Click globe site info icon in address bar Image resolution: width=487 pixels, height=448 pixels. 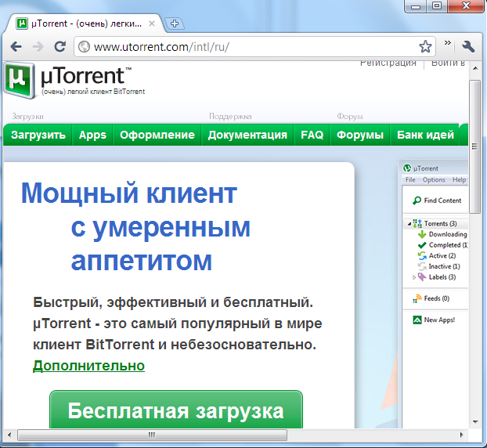(x=84, y=47)
